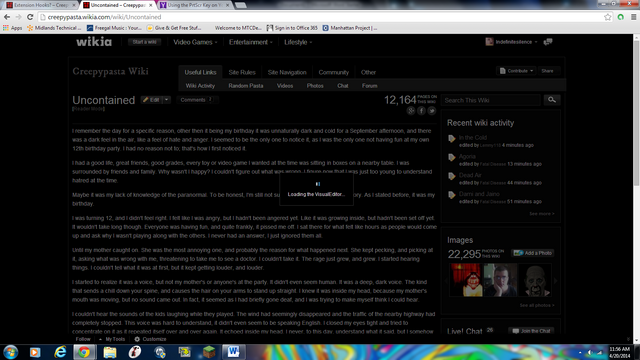640x360 pixels.
Task: Open Wiki Activity link
Action: [x=200, y=86]
